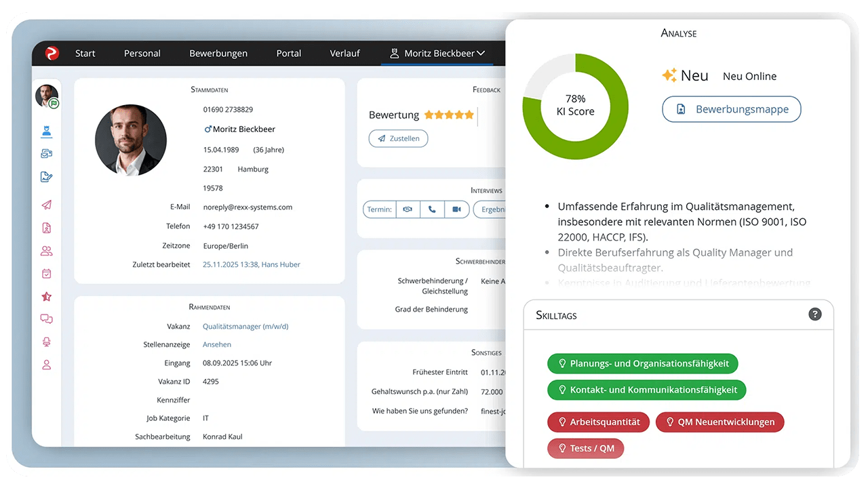Click the QM Neuentwicklungen skill tag
Viewport: 868px width, 488px height.
719,422
